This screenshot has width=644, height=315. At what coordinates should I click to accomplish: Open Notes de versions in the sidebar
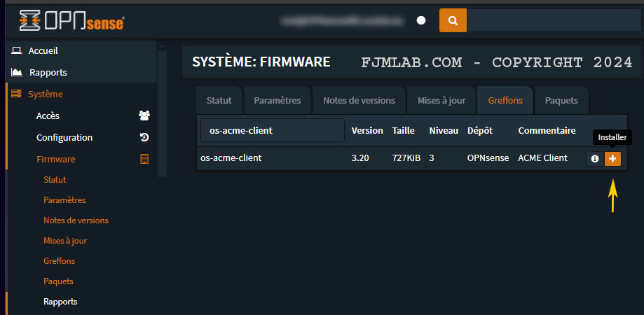tap(76, 220)
